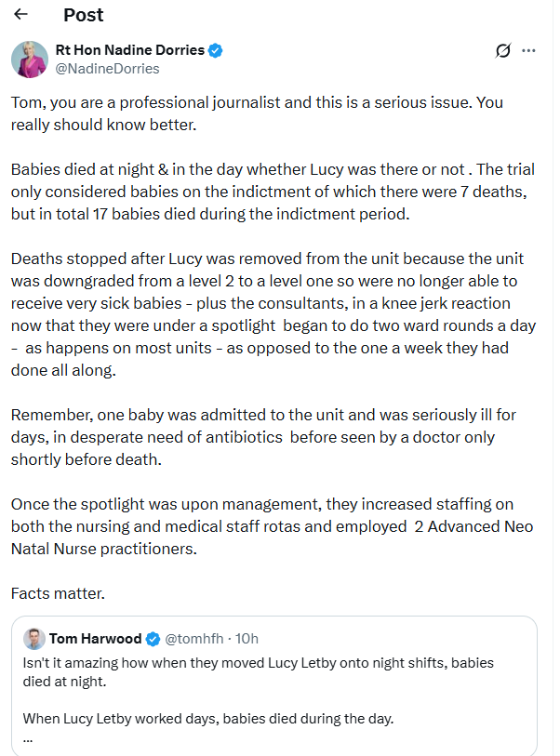Click the Post header title
Viewport: 560px width, 756px height.
[83, 15]
